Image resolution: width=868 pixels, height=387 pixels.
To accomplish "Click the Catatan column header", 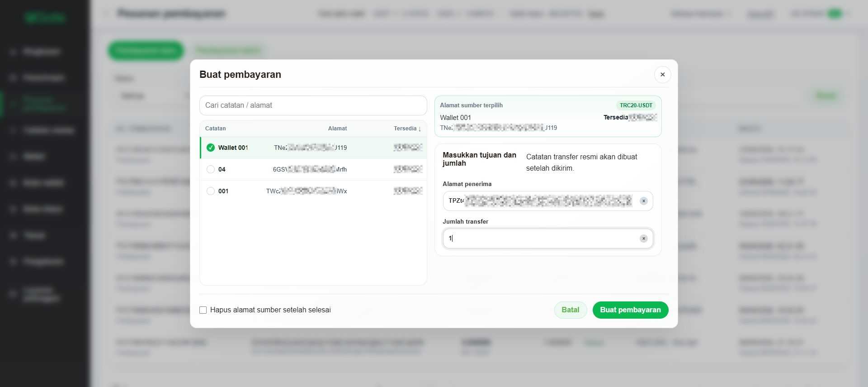I will pyautogui.click(x=215, y=129).
